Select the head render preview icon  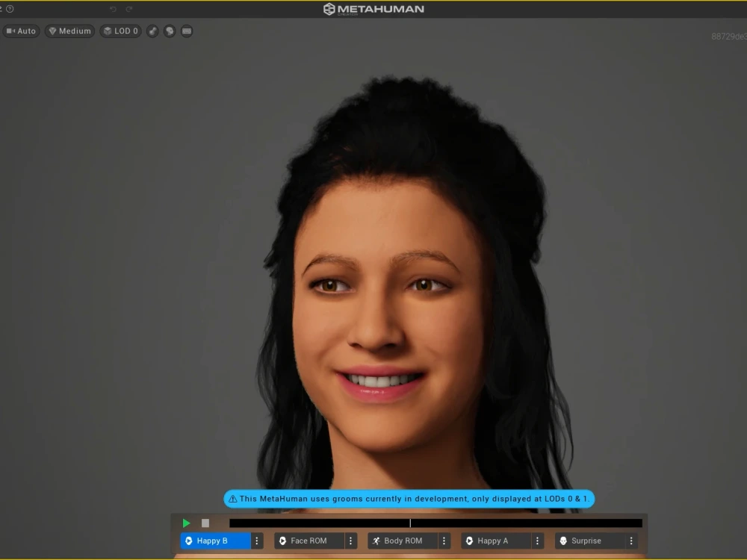[x=170, y=31]
